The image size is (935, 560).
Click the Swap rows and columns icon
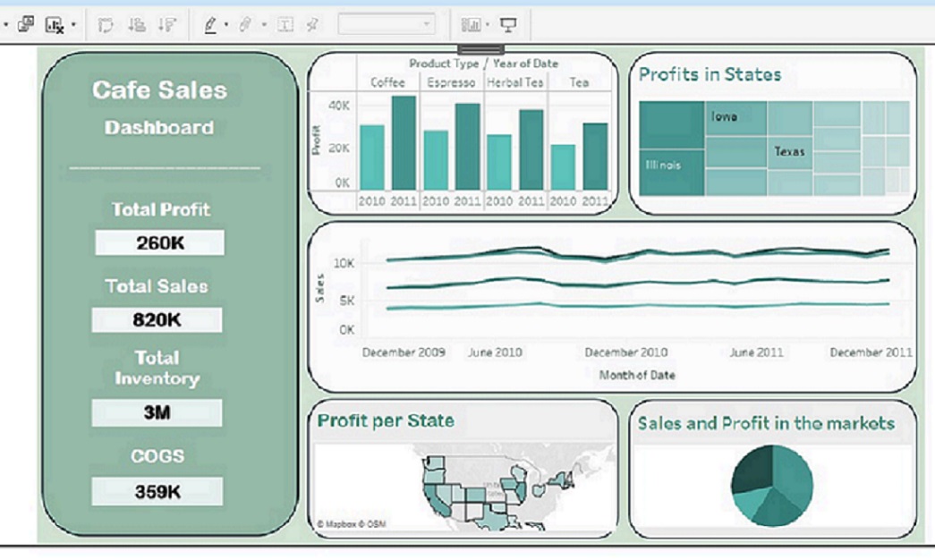point(106,25)
